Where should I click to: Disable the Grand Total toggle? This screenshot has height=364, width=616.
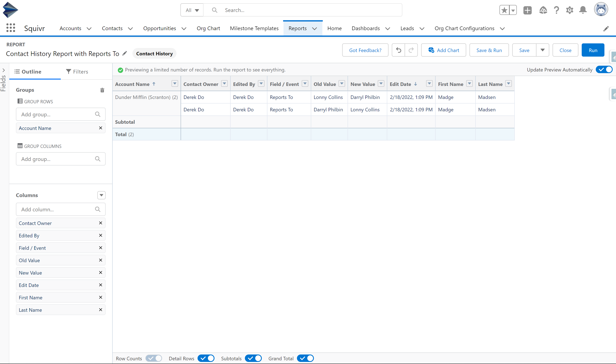(x=305, y=358)
